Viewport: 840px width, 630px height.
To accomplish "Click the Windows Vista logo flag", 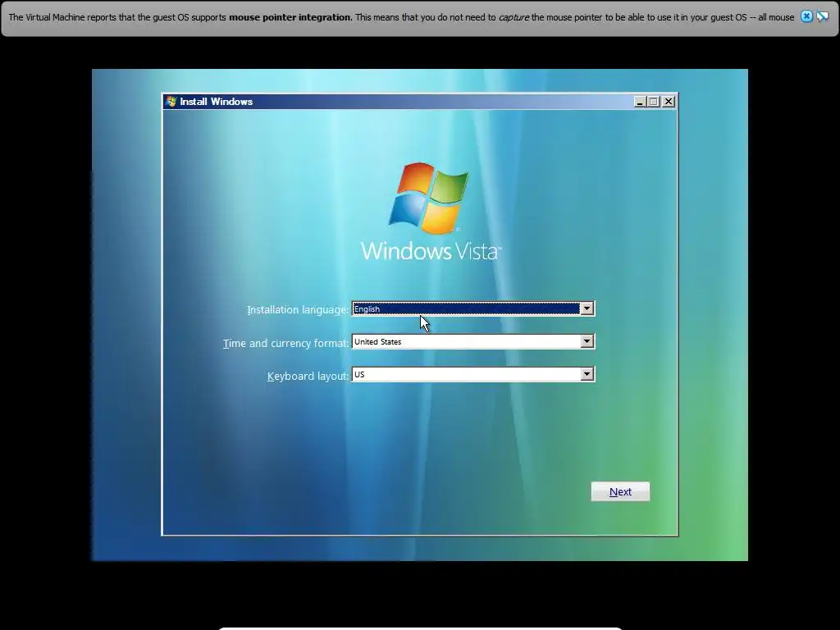I will pyautogui.click(x=428, y=199).
